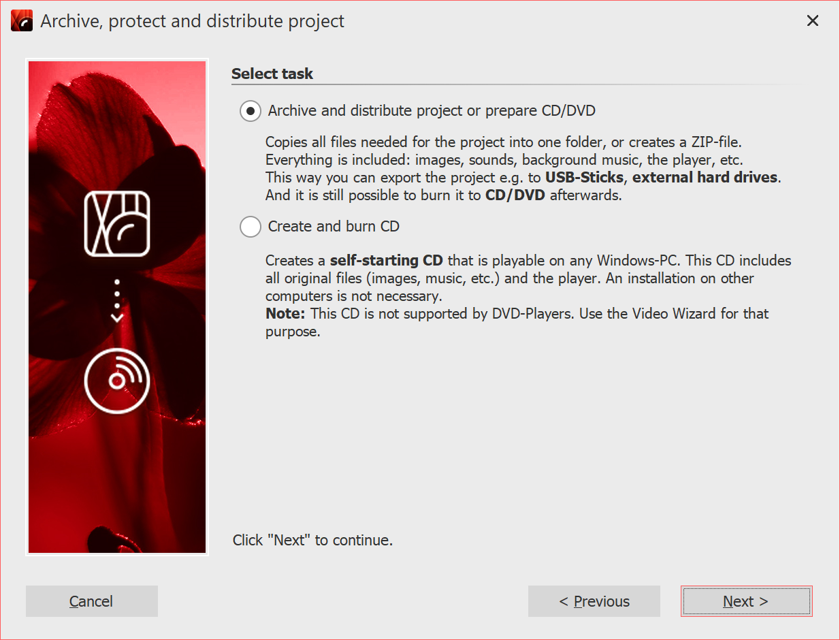Click the AquaSoft app icon in title bar
Screen dimensions: 840x640
click(22, 21)
